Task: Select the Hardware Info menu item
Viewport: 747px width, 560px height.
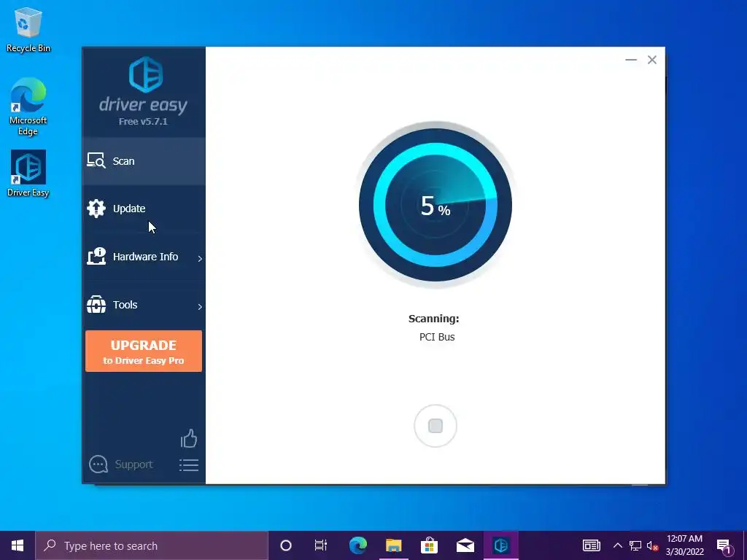Action: 144,257
